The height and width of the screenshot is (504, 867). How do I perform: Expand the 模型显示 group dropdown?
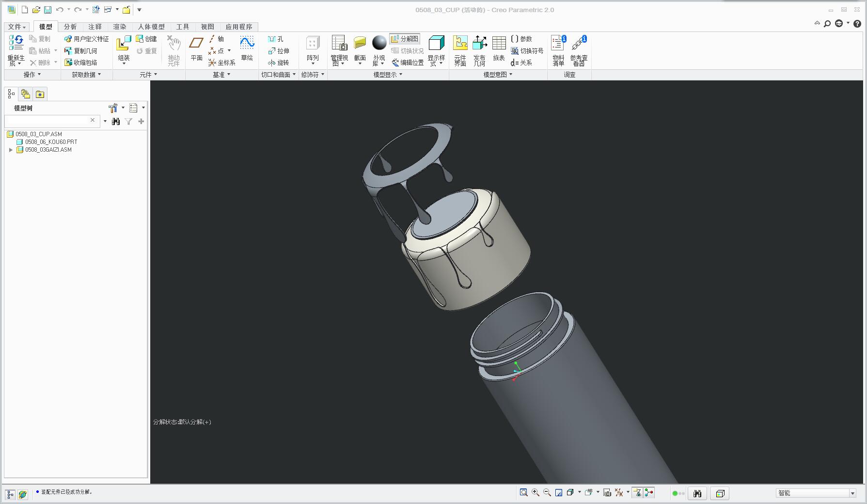(388, 75)
